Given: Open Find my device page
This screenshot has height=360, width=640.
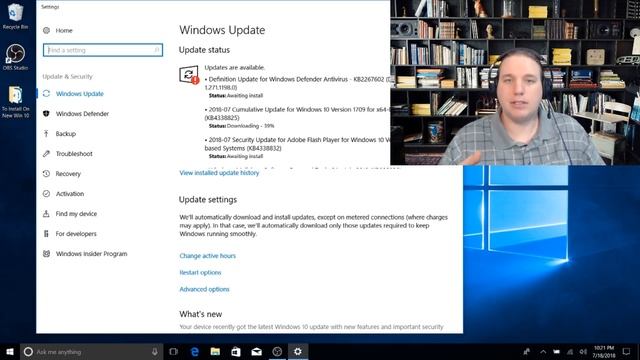Looking at the screenshot, I should click(76, 213).
